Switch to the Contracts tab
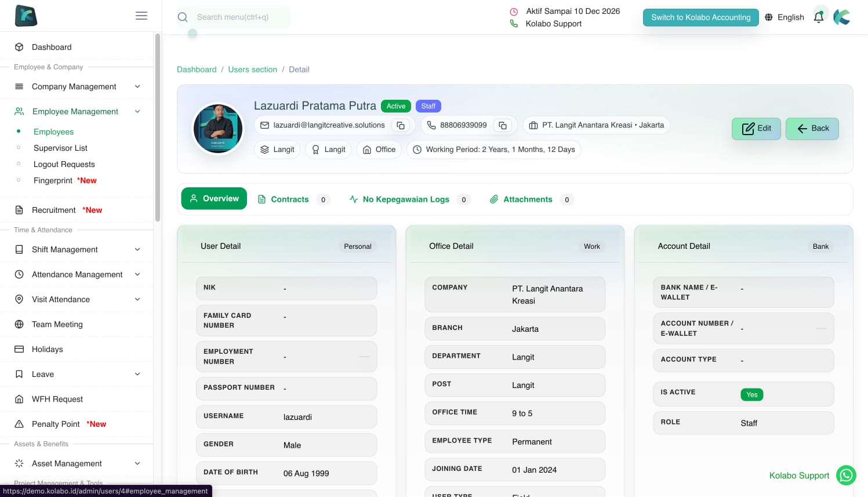Image resolution: width=868 pixels, height=497 pixels. 290,199
